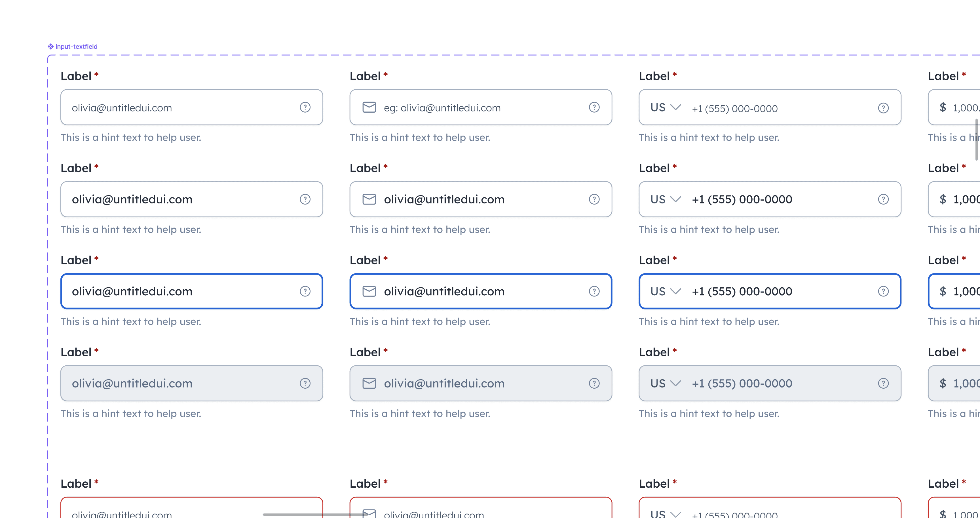Open US country selector in disabled phone field

click(x=665, y=383)
